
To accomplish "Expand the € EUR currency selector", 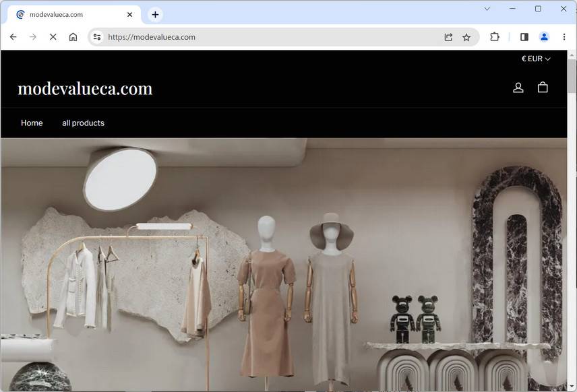I will pyautogui.click(x=536, y=59).
